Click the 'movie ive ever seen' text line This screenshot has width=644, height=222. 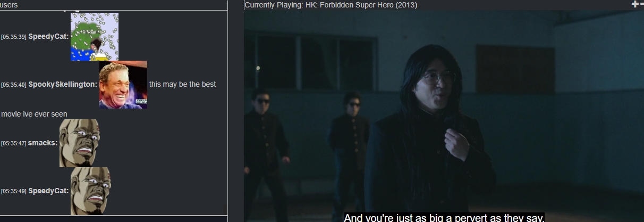pos(34,114)
